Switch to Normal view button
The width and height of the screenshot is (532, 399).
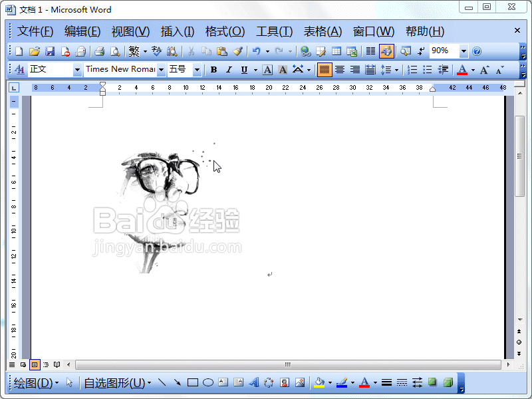click(12, 364)
